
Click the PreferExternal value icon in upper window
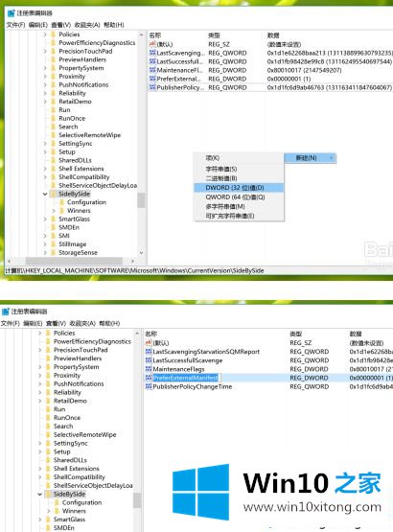click(152, 79)
